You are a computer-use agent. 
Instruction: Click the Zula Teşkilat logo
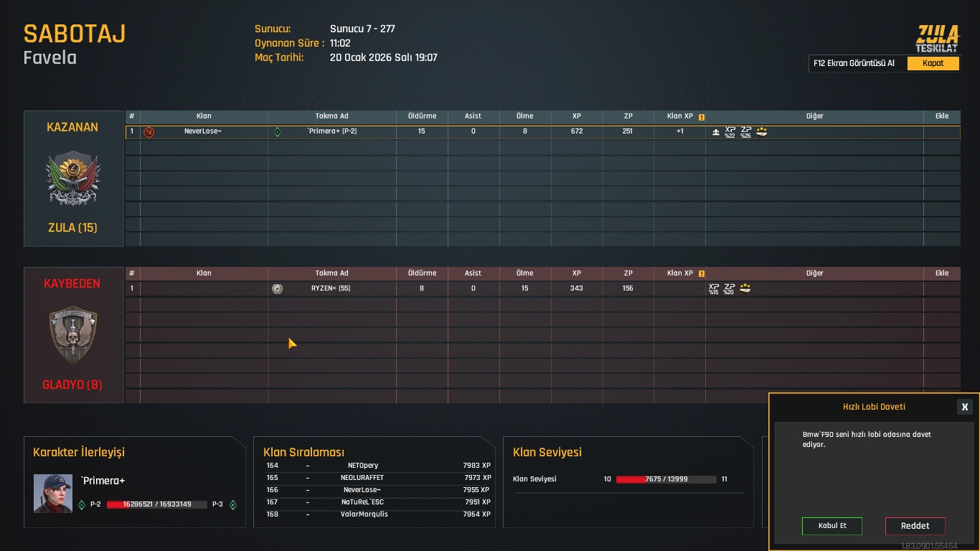pyautogui.click(x=937, y=38)
